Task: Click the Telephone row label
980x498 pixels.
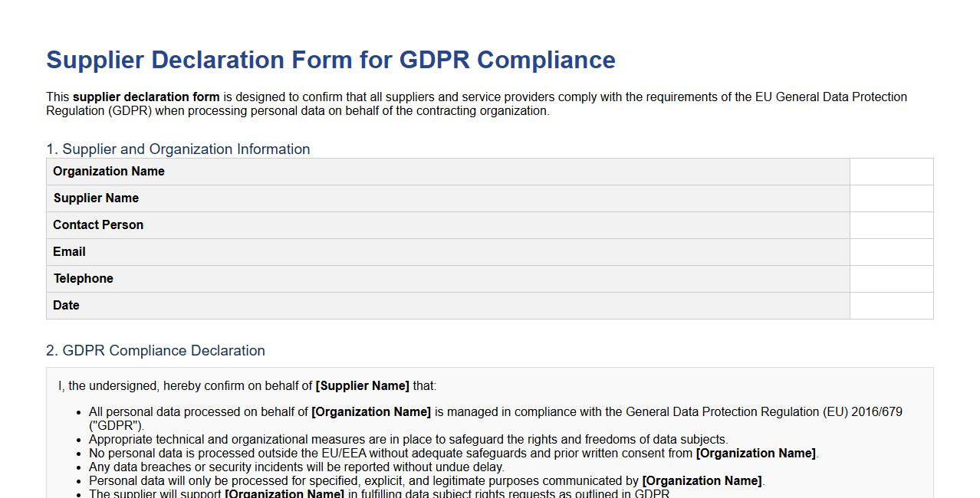Action: 83,278
